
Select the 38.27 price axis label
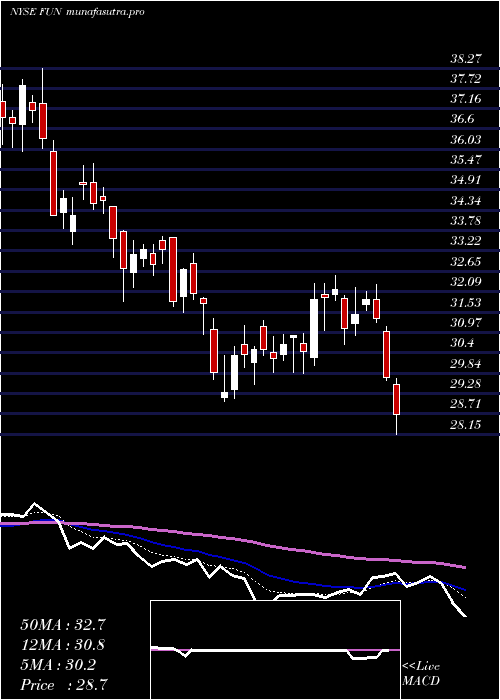pyautogui.click(x=465, y=58)
